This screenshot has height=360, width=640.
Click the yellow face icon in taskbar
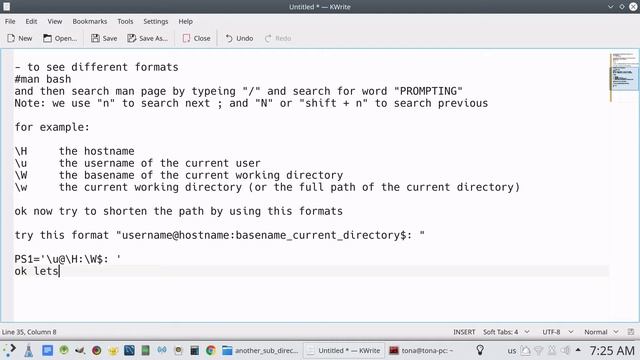click(x=113, y=351)
